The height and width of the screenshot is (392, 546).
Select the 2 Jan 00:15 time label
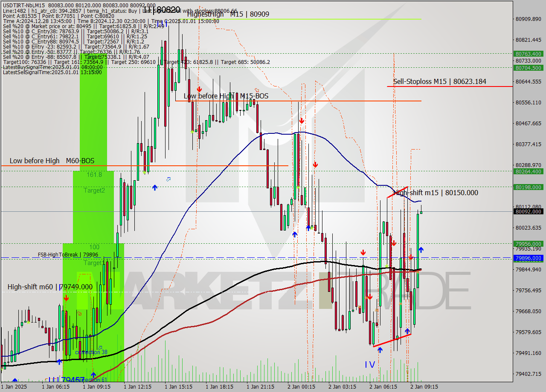click(301, 387)
